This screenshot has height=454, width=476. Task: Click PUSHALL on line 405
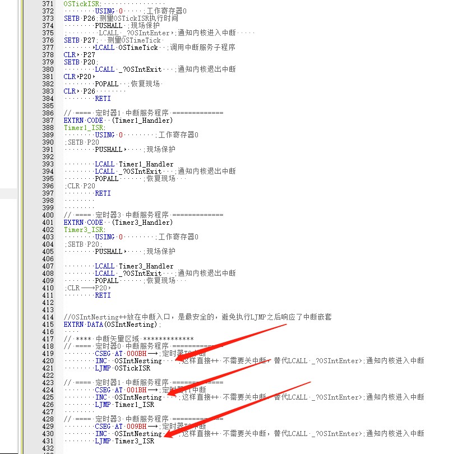click(109, 252)
